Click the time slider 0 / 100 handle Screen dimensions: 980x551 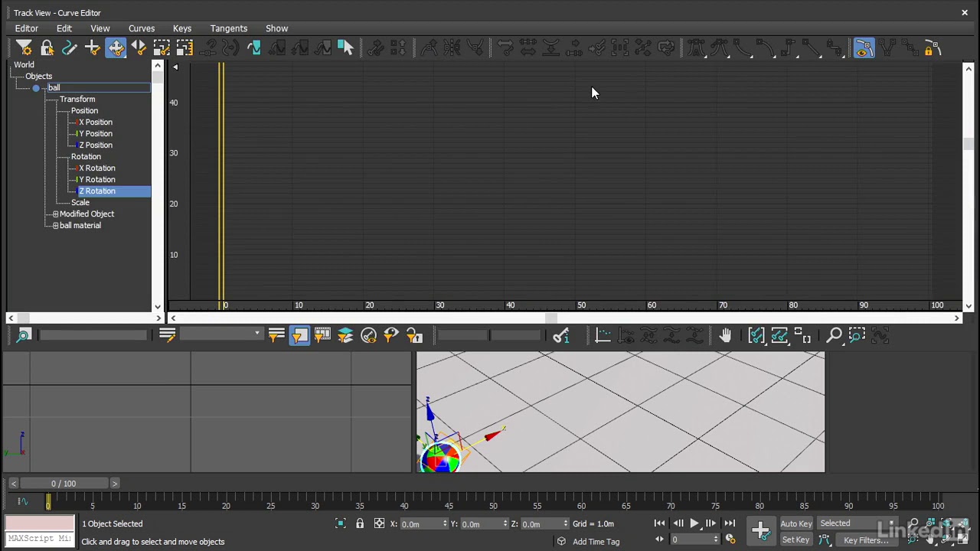[64, 484]
